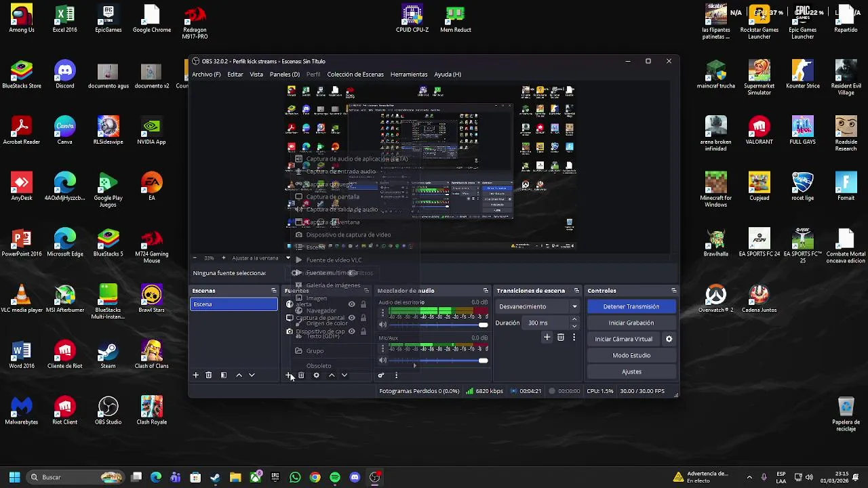Open Archivo menu
The width and height of the screenshot is (868, 488).
[206, 75]
